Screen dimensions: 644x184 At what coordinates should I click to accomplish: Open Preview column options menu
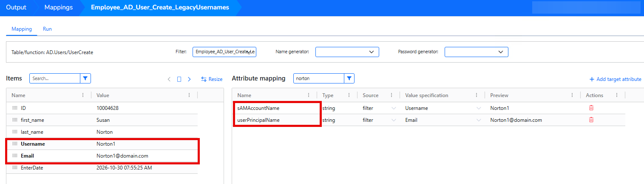572,95
